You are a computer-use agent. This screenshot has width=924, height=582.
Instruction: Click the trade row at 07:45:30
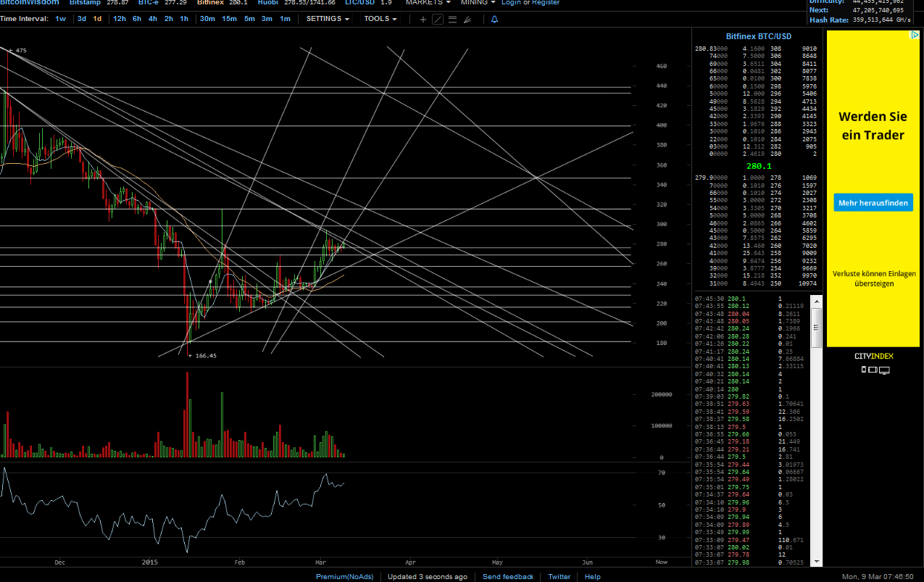pos(752,298)
